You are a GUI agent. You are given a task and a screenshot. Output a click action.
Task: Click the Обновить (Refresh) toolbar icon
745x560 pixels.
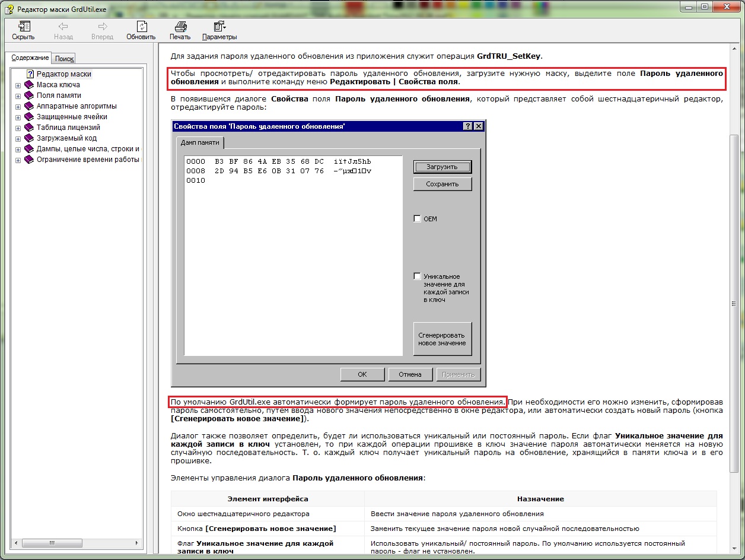[x=141, y=27]
